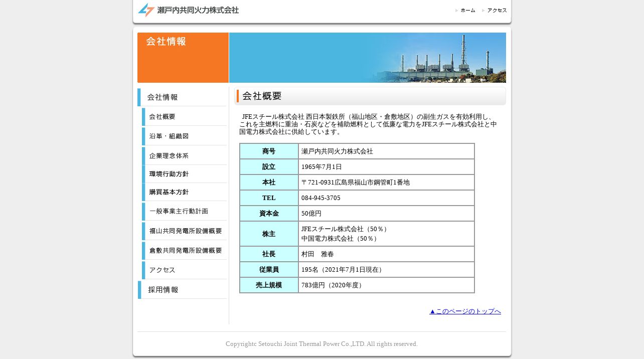Click the 1965年7月1日 cell

(386, 167)
